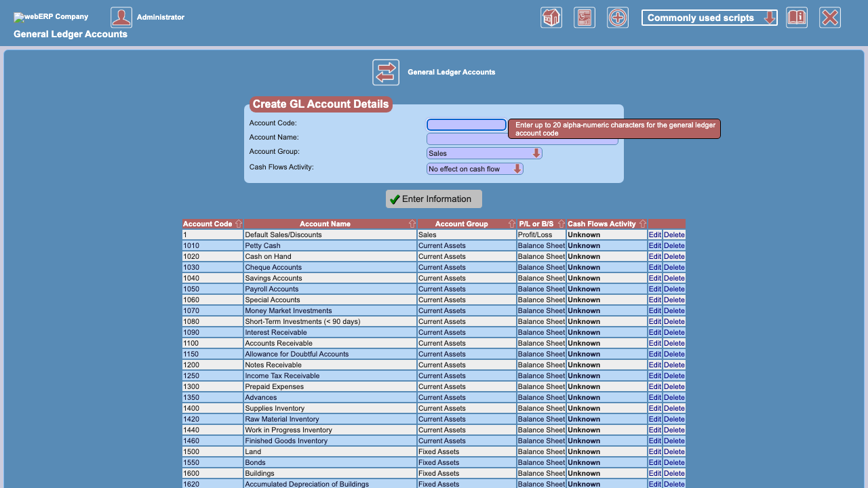Click Fixed Assets group in Land row
868x488 pixels.
(x=467, y=451)
